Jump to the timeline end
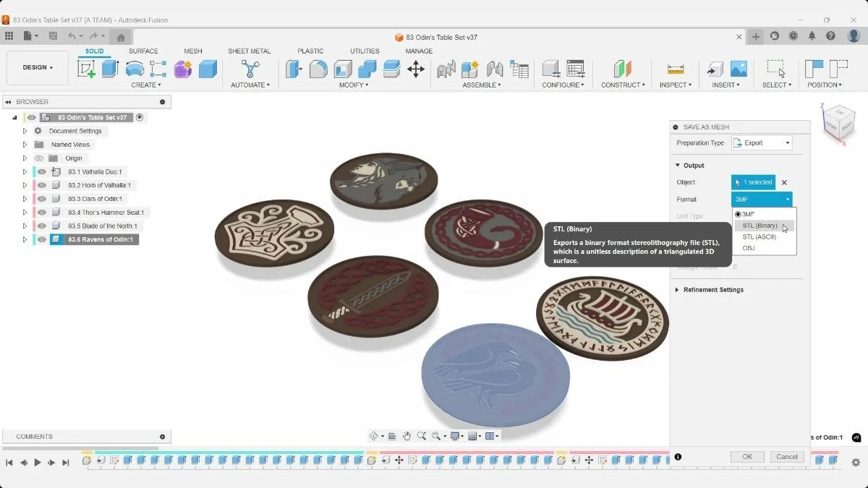This screenshot has width=868, height=488. pos(66,463)
